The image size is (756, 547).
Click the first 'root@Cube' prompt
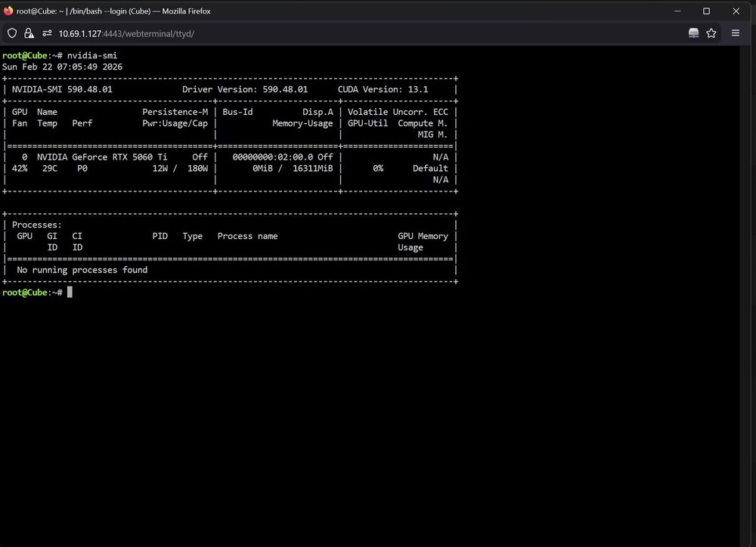coord(25,55)
